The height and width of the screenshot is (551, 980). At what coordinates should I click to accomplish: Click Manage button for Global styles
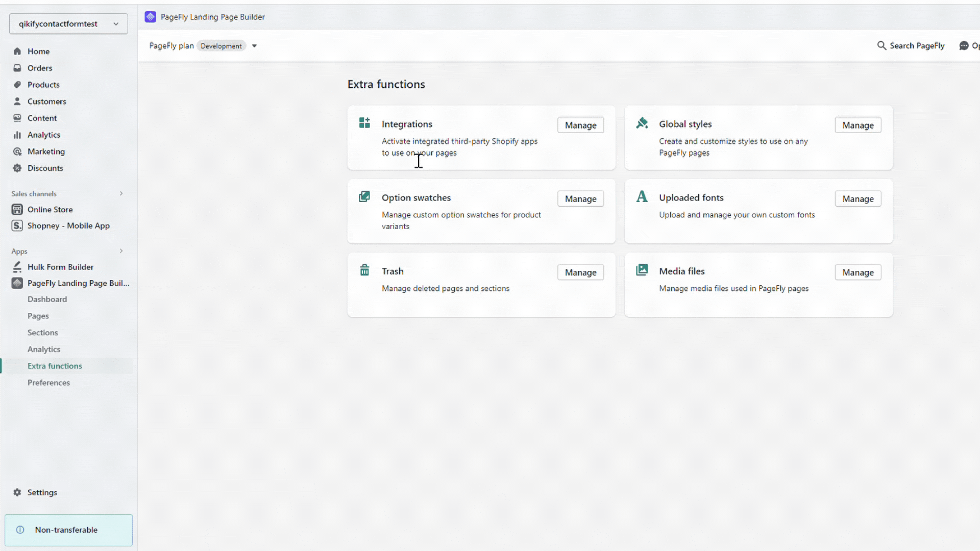point(858,126)
